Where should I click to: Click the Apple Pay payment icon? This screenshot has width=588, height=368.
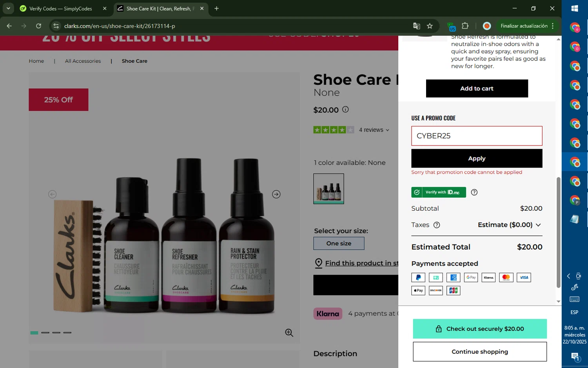(x=418, y=290)
